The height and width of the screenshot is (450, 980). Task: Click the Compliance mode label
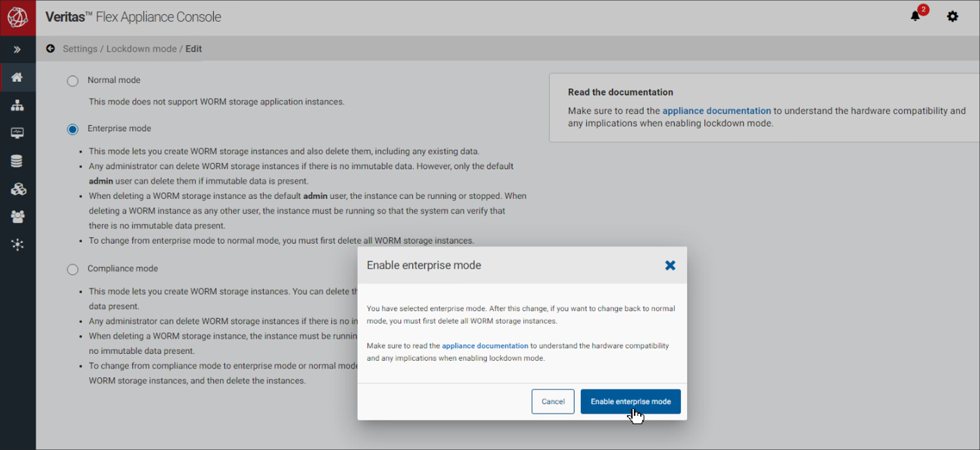(123, 268)
